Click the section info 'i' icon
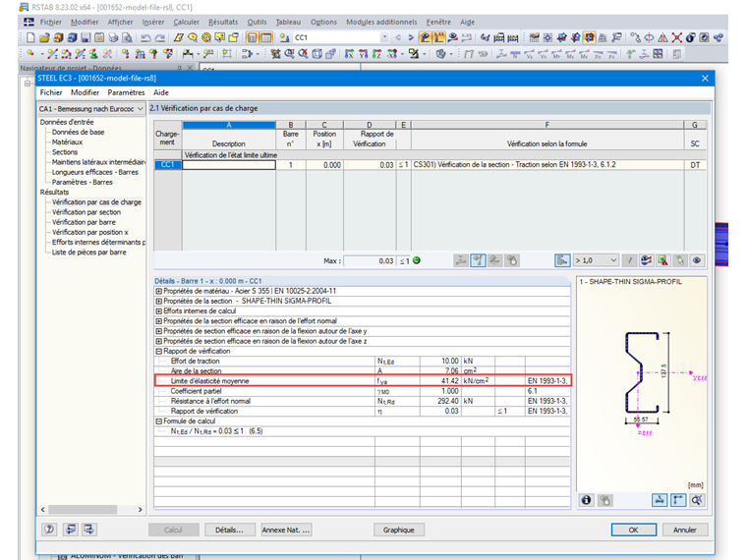Viewport: 747px width, 560px height. coord(587,500)
